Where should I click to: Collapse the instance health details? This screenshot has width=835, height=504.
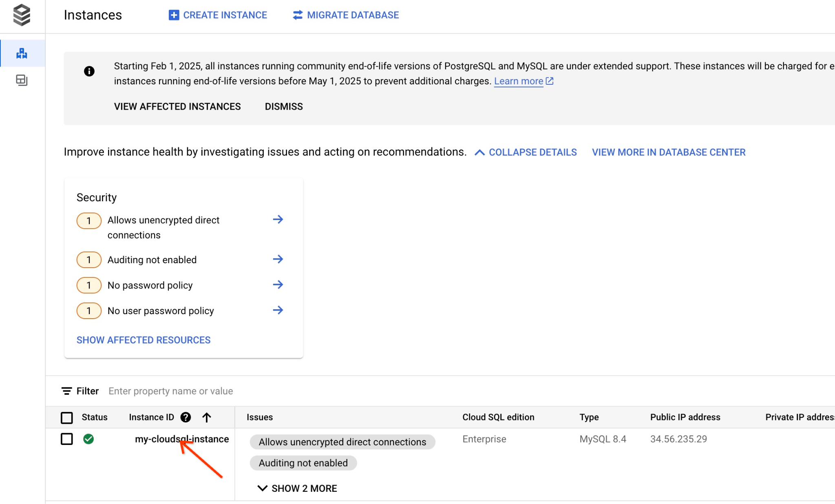click(x=526, y=152)
